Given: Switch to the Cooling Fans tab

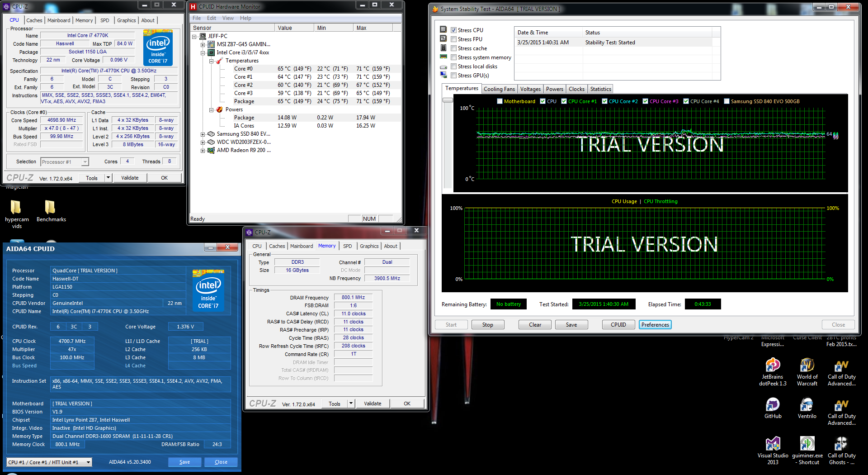Looking at the screenshot, I should (499, 89).
